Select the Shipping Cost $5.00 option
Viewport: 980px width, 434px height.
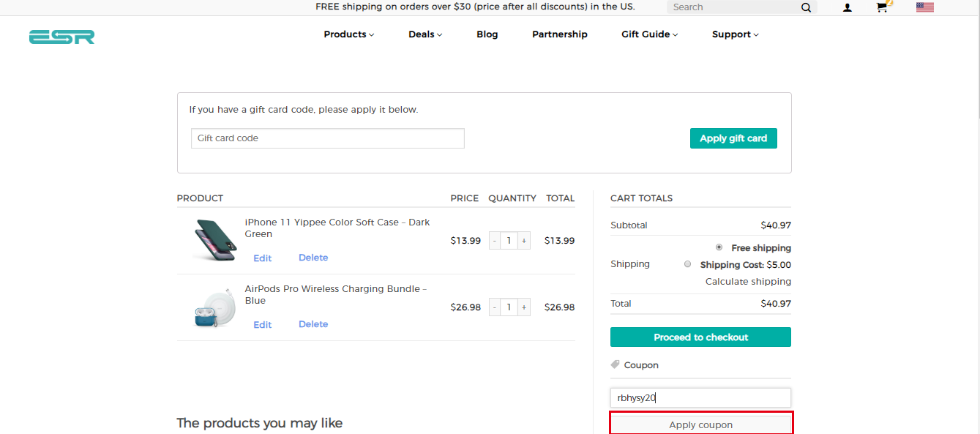pyautogui.click(x=687, y=264)
